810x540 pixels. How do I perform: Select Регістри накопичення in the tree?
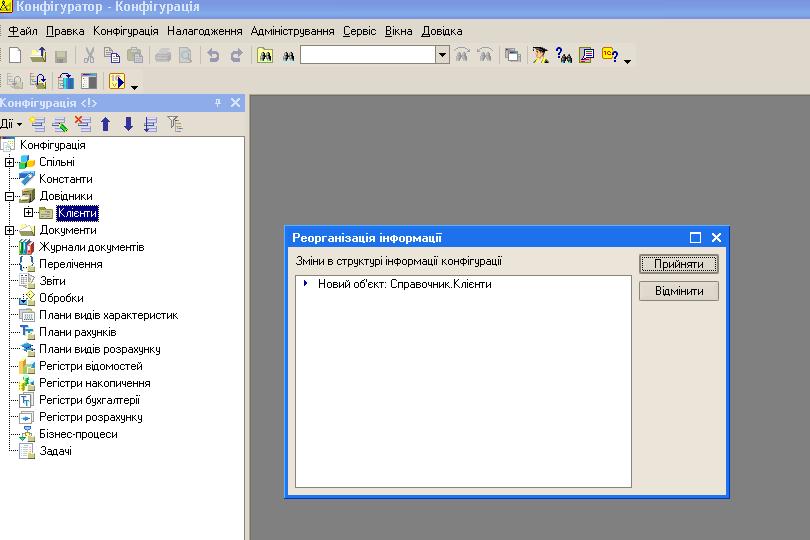(x=95, y=383)
